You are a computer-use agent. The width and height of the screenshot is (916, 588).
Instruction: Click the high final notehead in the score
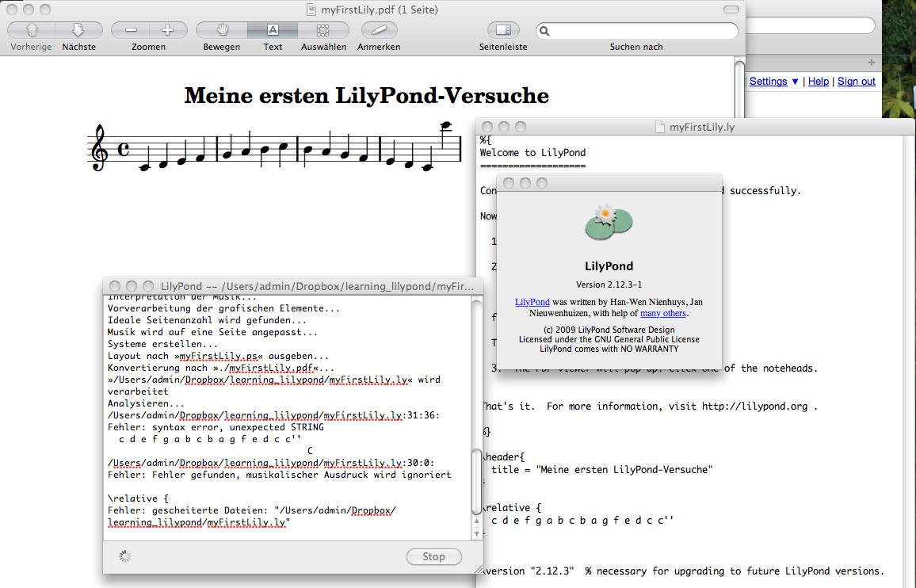446,125
